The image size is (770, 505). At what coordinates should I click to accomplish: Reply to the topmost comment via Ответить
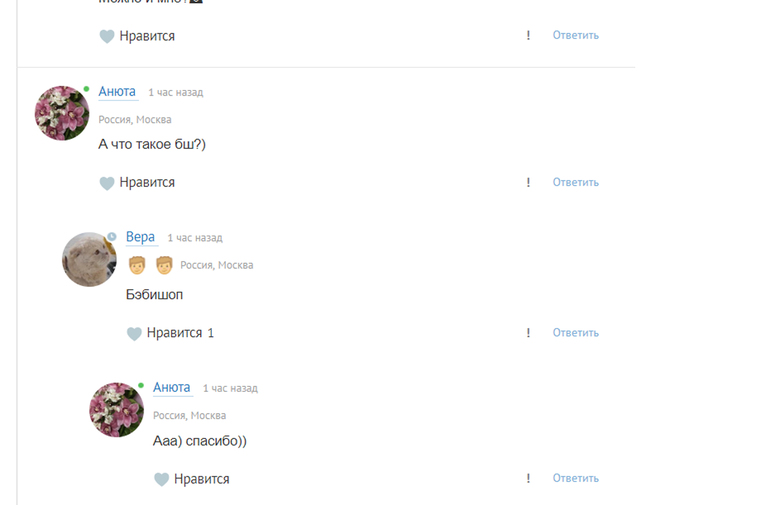coord(576,35)
